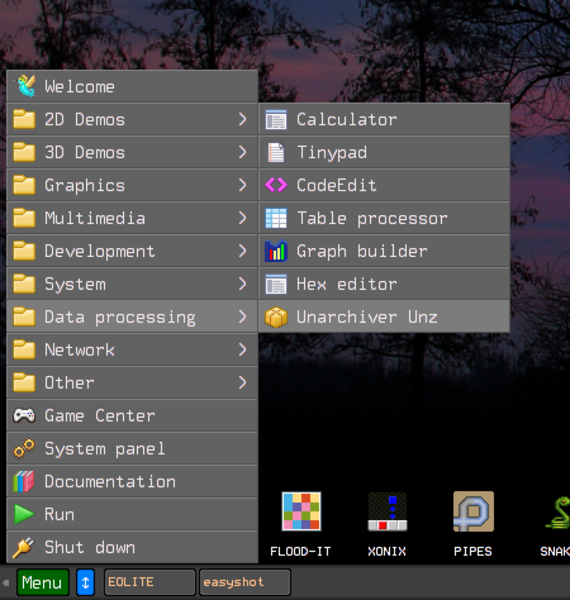Open the FLOOD-IT desktop game icon
The width and height of the screenshot is (570, 600).
coord(301,511)
